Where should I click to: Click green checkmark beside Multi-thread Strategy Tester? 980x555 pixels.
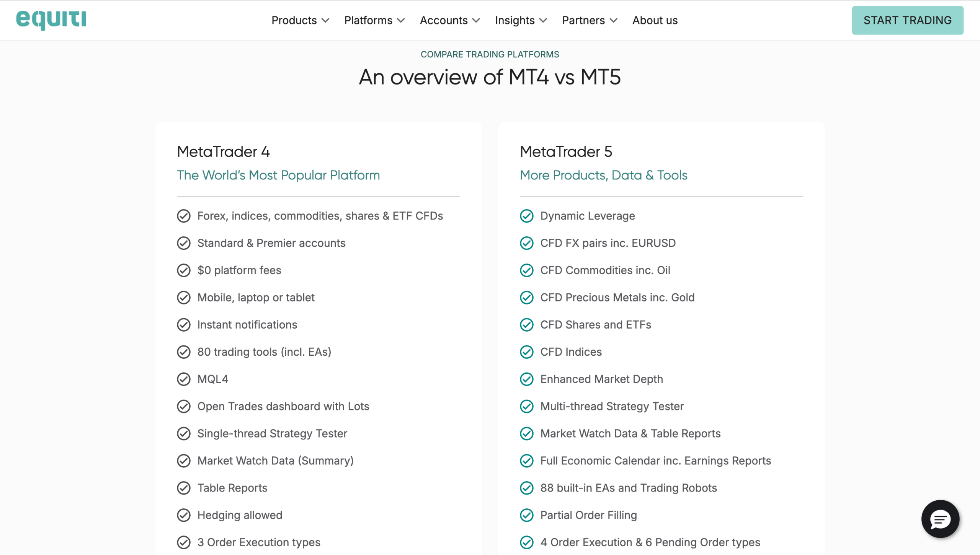point(527,406)
